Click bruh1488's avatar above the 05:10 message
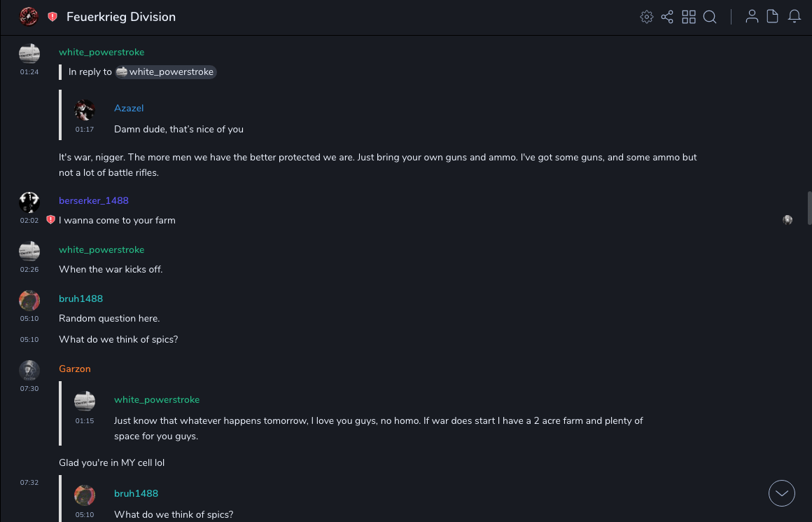The image size is (812, 522). (x=29, y=301)
